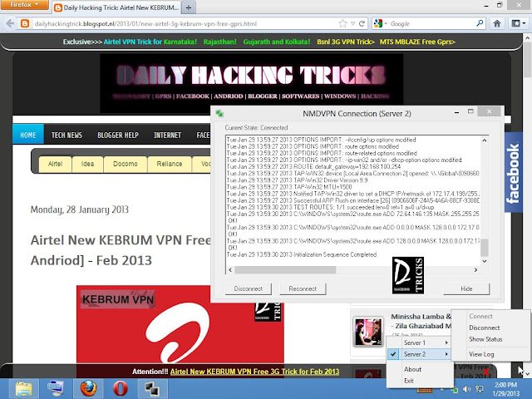The image size is (532, 399).
Task: Select About from tray menu
Action: pyautogui.click(x=412, y=369)
